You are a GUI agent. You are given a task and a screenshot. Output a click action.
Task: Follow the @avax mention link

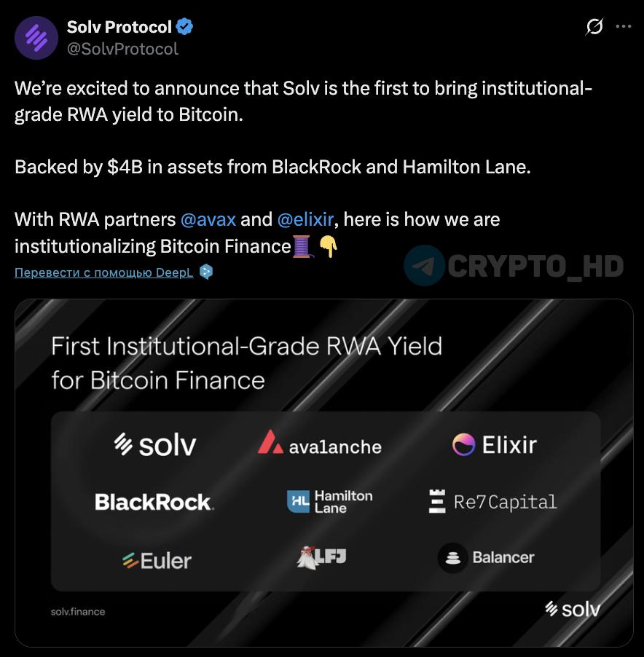(208, 219)
